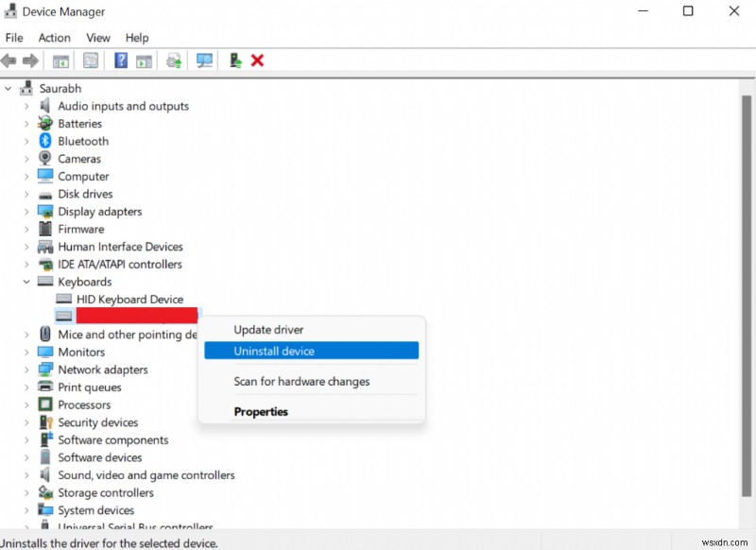Maximize the Device Manager window
The height and width of the screenshot is (550, 756).
point(688,10)
